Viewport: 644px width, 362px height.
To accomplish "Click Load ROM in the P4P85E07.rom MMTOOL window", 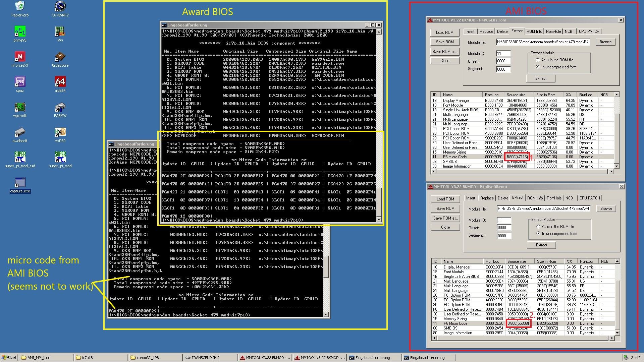I will coord(445,33).
